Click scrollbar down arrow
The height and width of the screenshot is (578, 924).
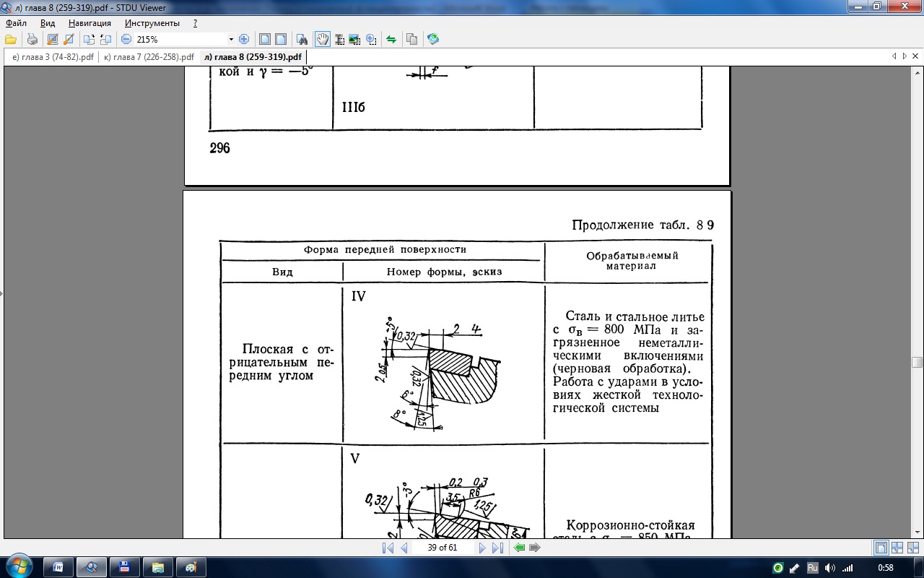[x=917, y=532]
